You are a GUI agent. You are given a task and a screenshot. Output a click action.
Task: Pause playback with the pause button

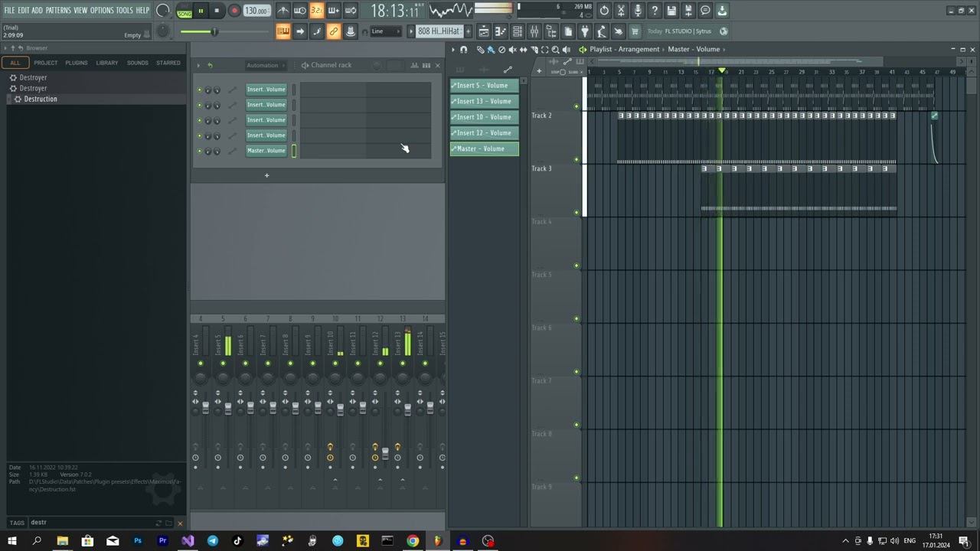click(x=201, y=11)
